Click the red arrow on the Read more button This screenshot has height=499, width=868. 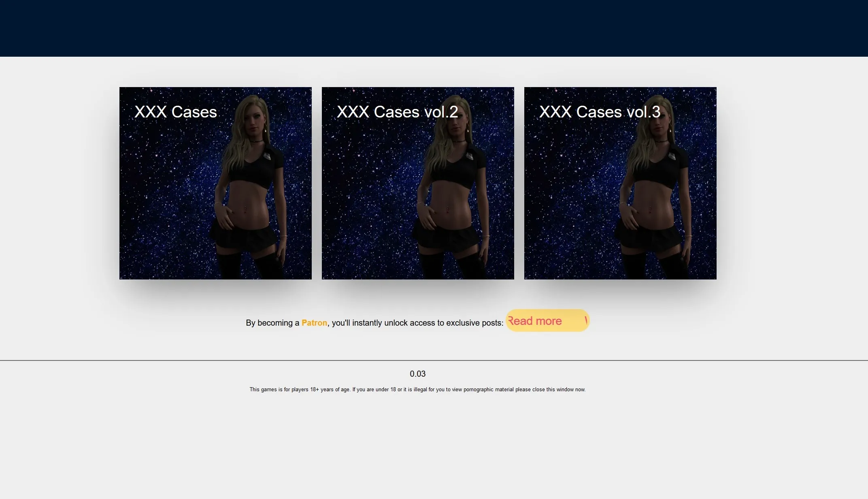point(586,320)
